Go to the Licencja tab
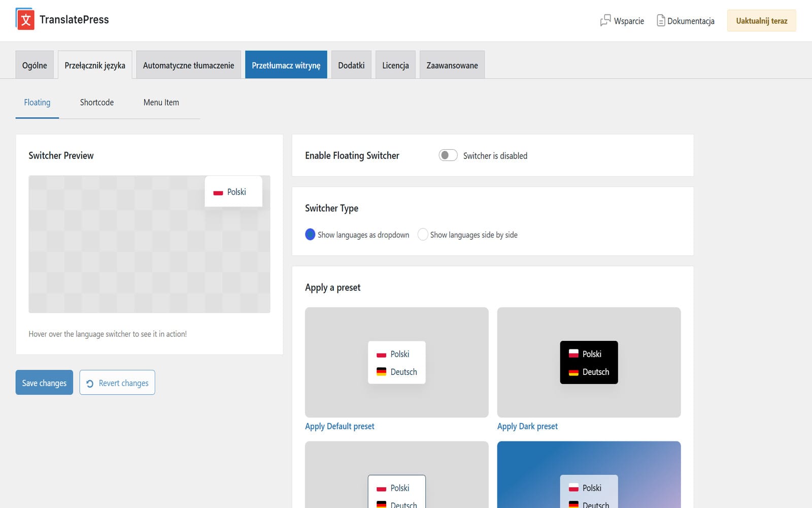The height and width of the screenshot is (508, 812). click(x=395, y=65)
